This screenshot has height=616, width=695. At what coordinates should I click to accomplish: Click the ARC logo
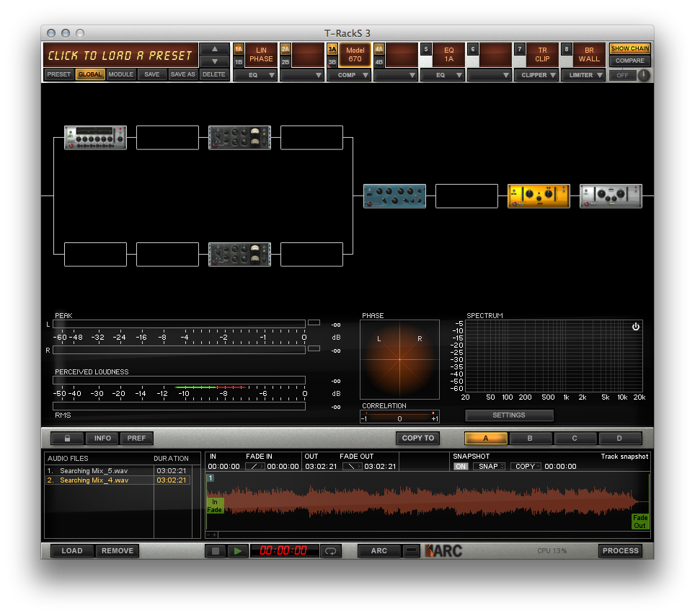pos(443,551)
